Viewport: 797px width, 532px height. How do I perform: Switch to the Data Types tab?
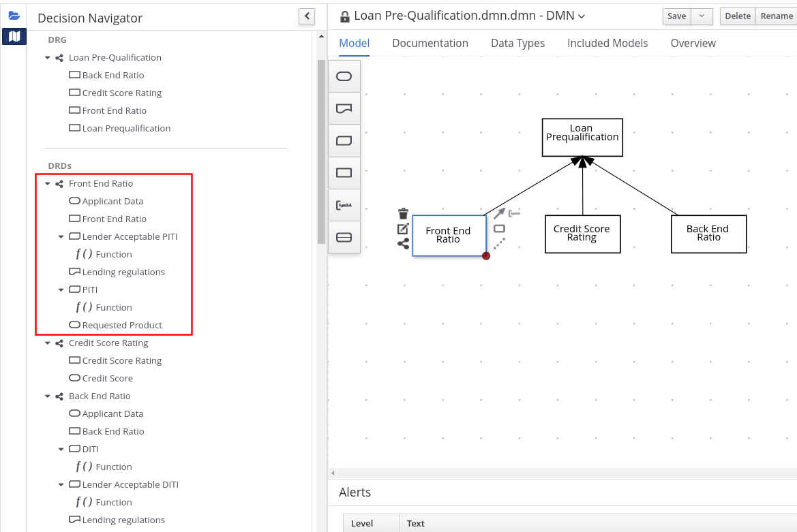tap(517, 43)
